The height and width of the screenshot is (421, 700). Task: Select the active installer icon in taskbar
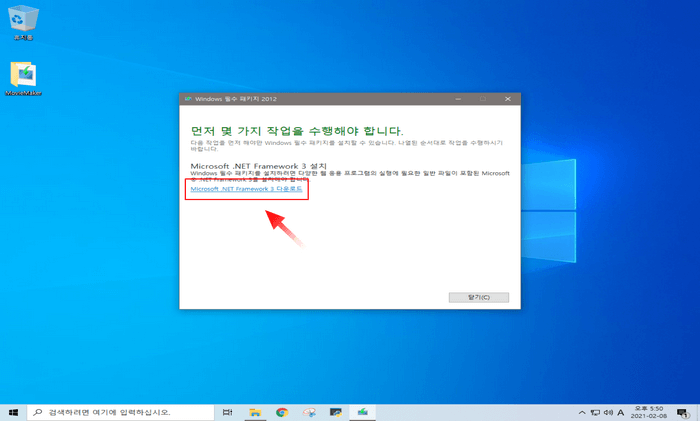[362, 412]
